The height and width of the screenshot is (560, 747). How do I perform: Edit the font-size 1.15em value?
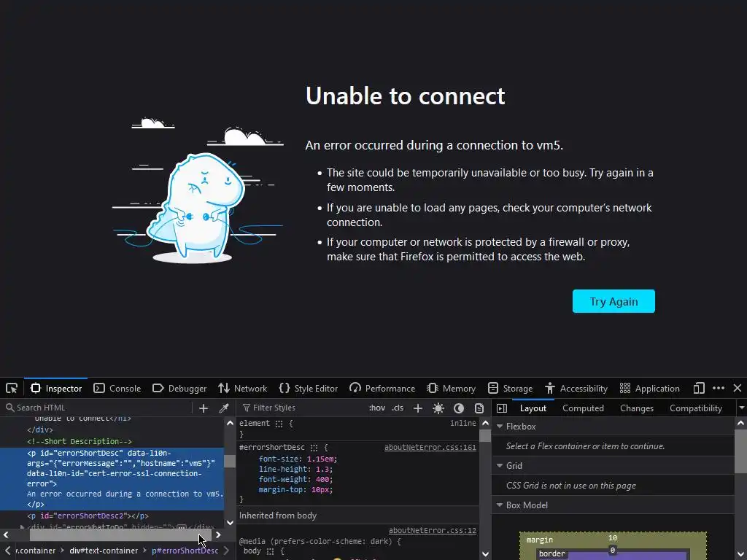tap(322, 459)
